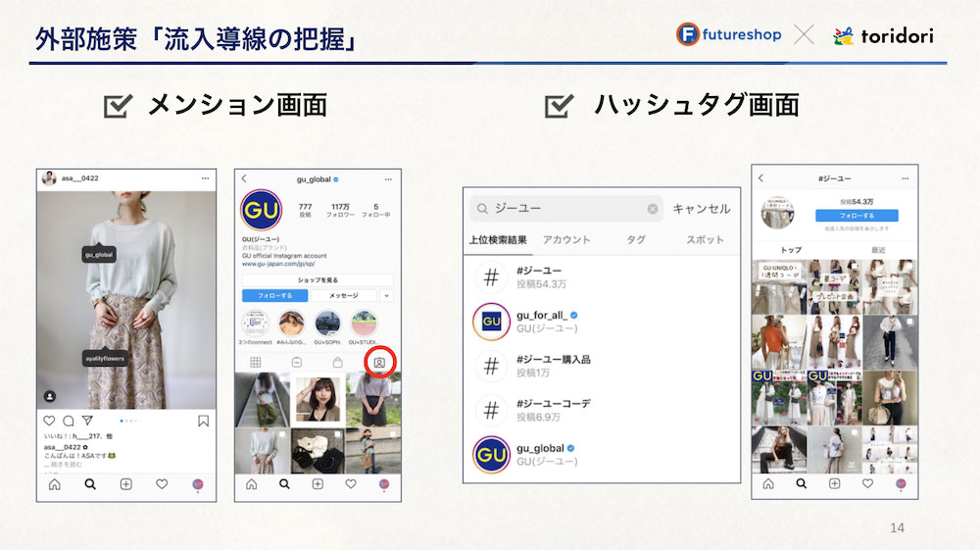
Task: Open search tab in asa__0422 post screen
Action: 90,484
